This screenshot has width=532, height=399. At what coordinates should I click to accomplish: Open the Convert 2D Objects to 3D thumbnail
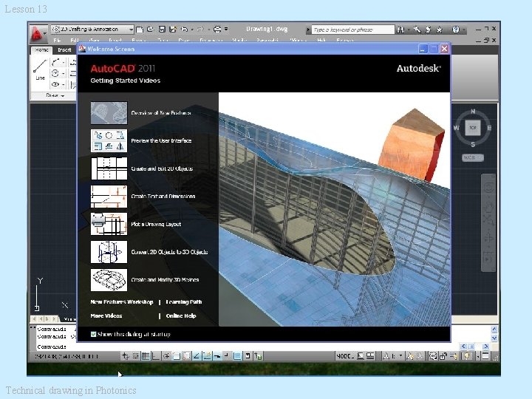(109, 252)
